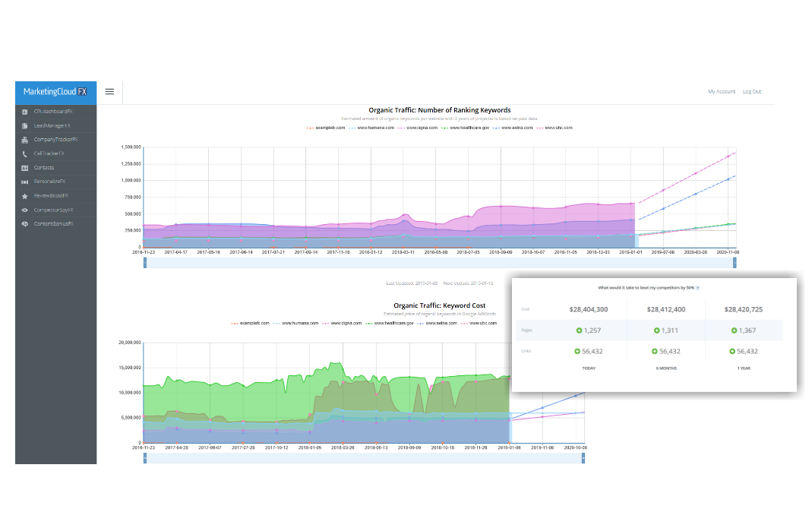Click left handle of Keyword Cost range slider

point(145,459)
